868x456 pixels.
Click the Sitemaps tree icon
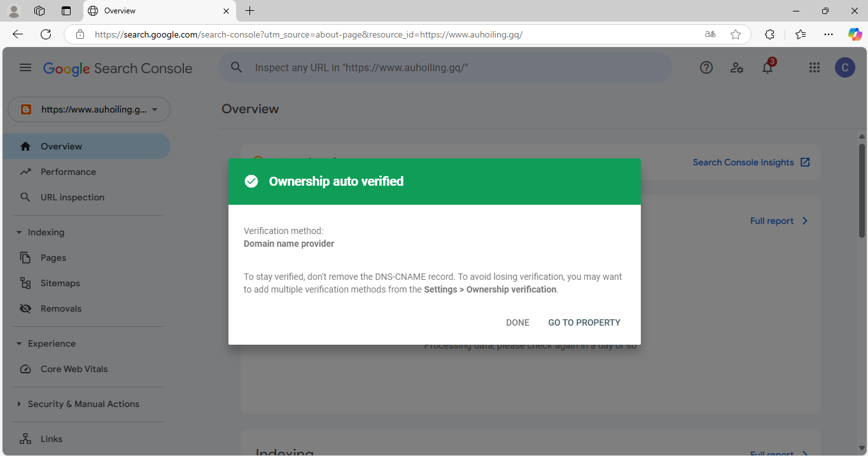[x=25, y=283]
